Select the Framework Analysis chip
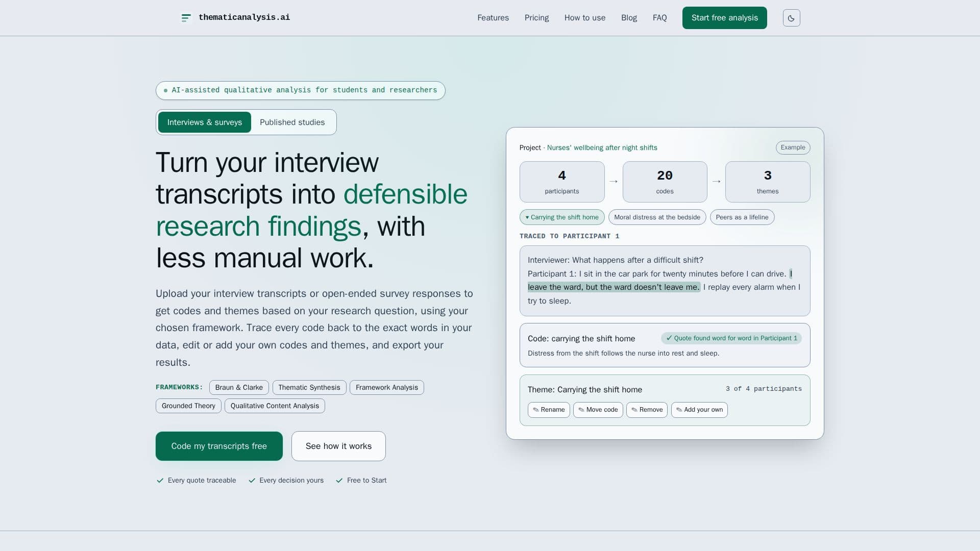This screenshot has width=980, height=551. [387, 387]
